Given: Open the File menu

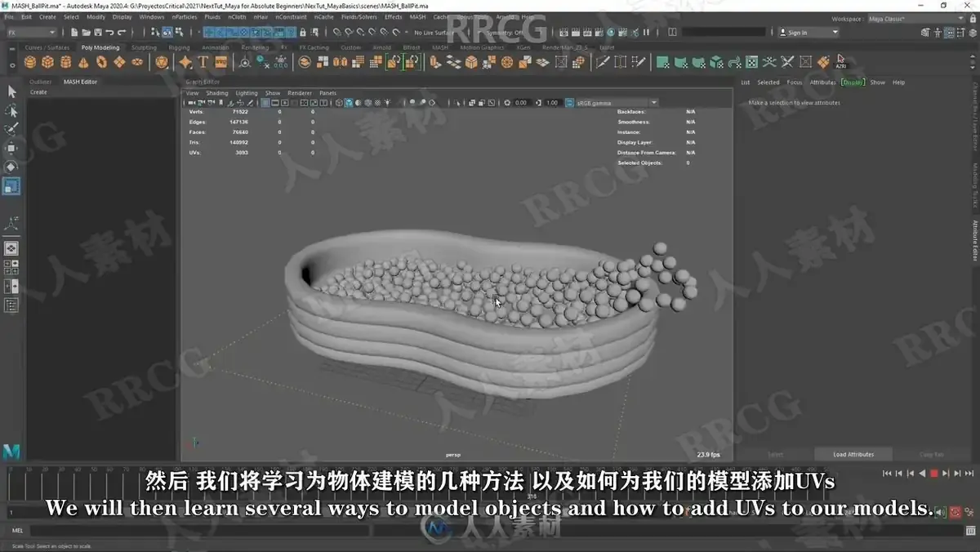Looking at the screenshot, I should click(x=9, y=16).
